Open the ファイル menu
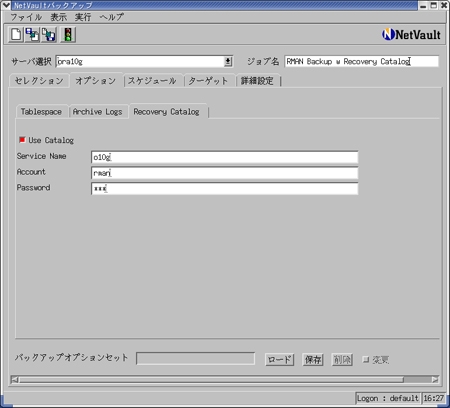This screenshot has width=450, height=408. pyautogui.click(x=26, y=17)
